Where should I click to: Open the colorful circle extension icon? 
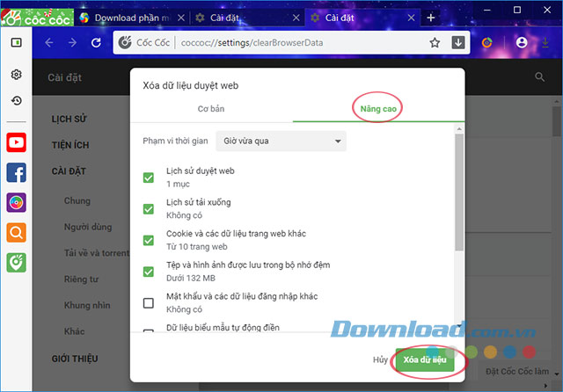(x=486, y=43)
